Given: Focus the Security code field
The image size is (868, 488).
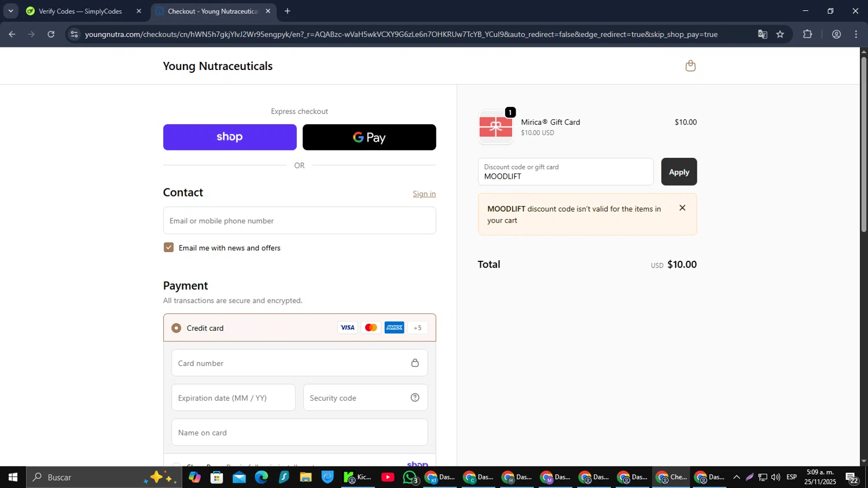Looking at the screenshot, I should (366, 398).
